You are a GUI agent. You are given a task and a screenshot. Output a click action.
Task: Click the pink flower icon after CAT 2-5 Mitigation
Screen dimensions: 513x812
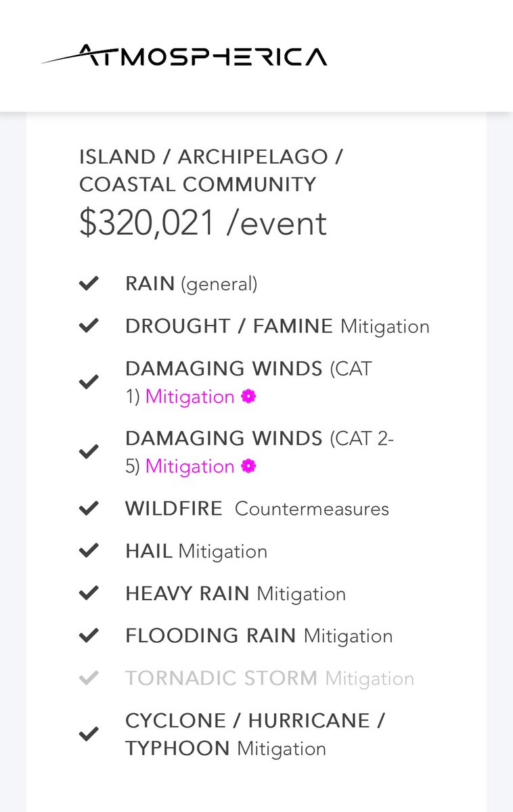tap(248, 467)
